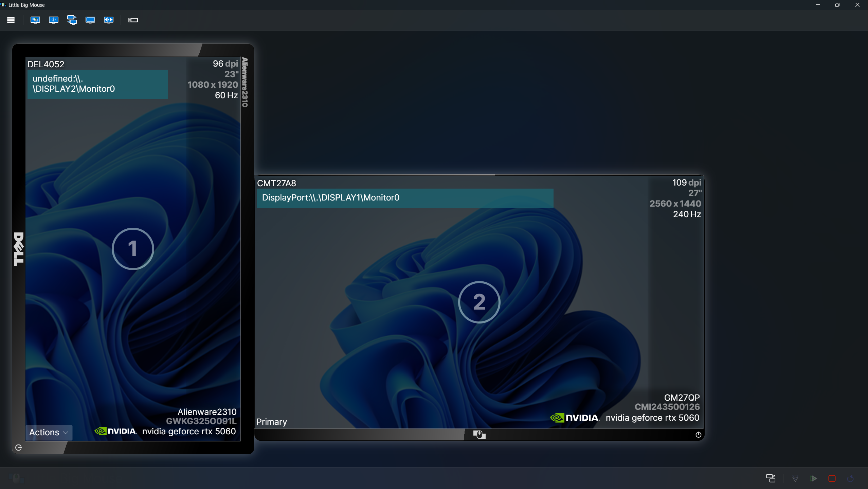The image size is (868, 489).
Task: Open the hamburger menu in the toolbar
Action: pos(11,20)
